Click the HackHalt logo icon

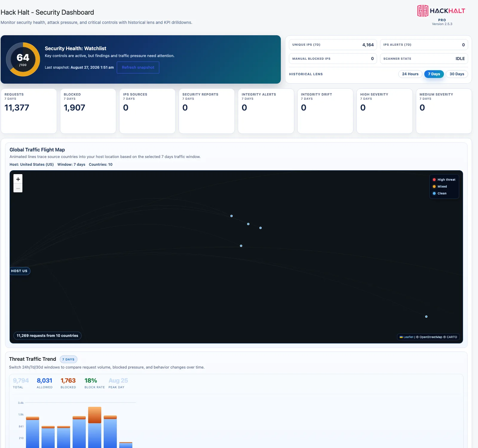(423, 11)
